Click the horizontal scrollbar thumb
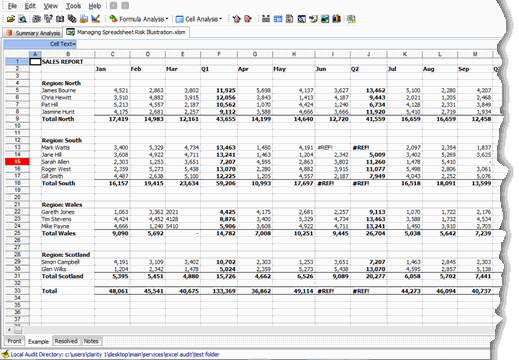The width and height of the screenshot is (519, 360). tap(18, 330)
